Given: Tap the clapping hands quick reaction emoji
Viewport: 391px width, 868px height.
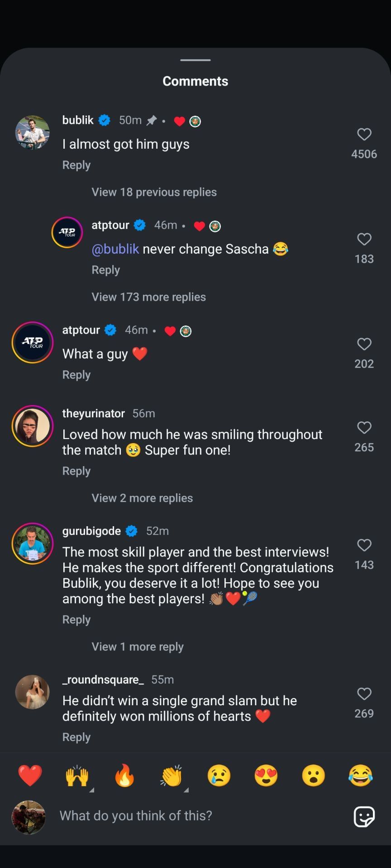Looking at the screenshot, I should point(172,776).
